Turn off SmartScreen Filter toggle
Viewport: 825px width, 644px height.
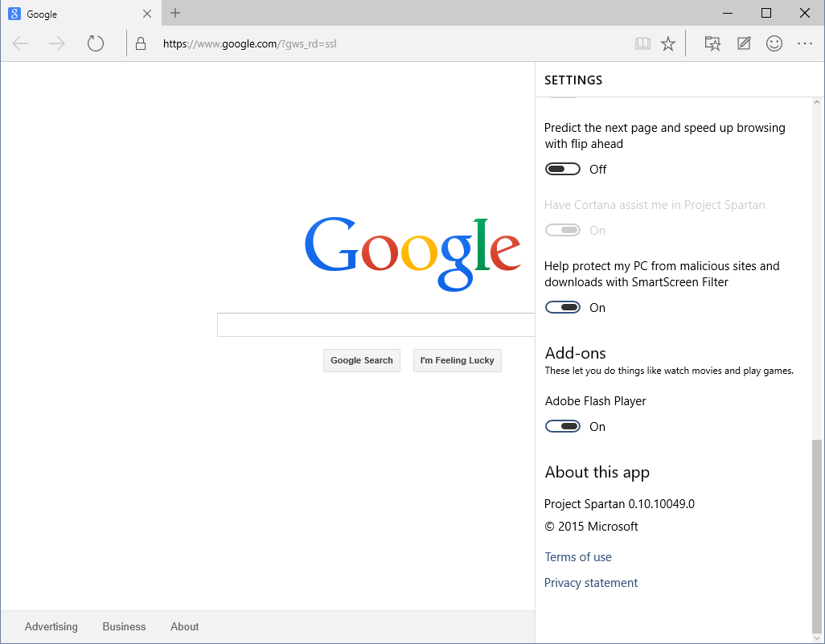(562, 307)
